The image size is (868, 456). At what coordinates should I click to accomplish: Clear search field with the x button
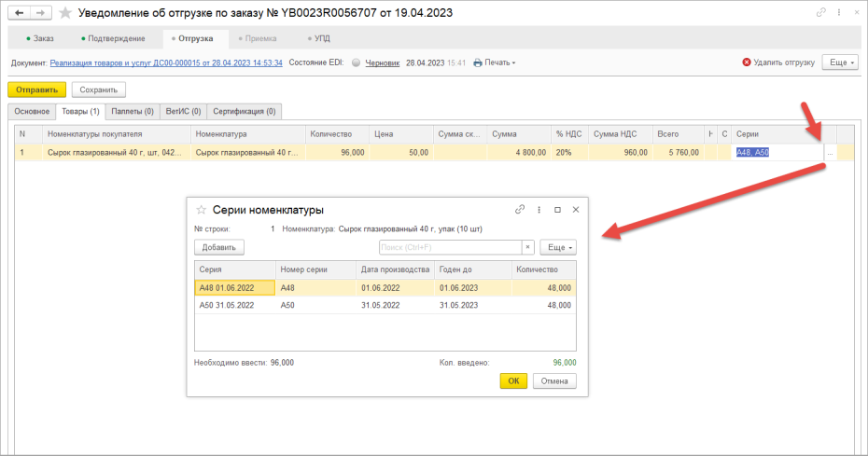click(x=527, y=247)
